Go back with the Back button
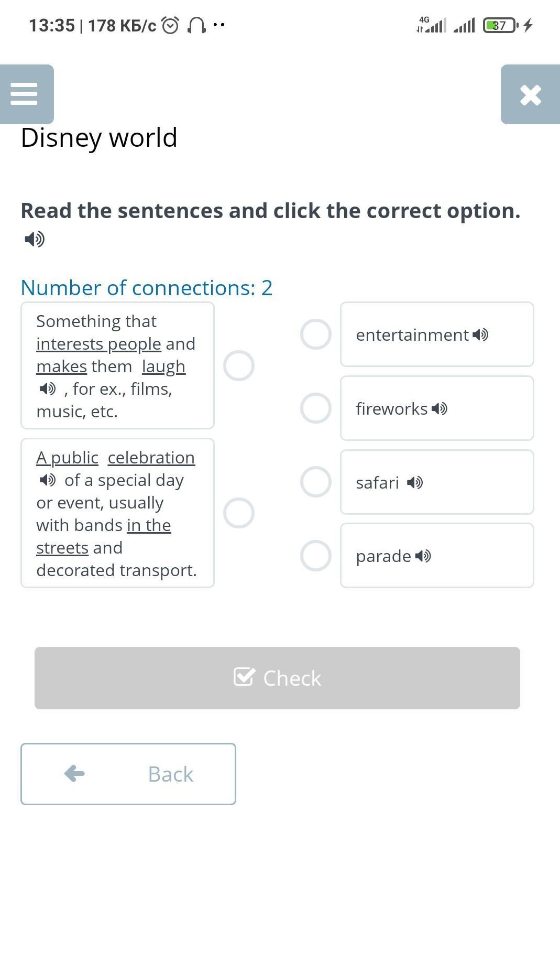 128,774
